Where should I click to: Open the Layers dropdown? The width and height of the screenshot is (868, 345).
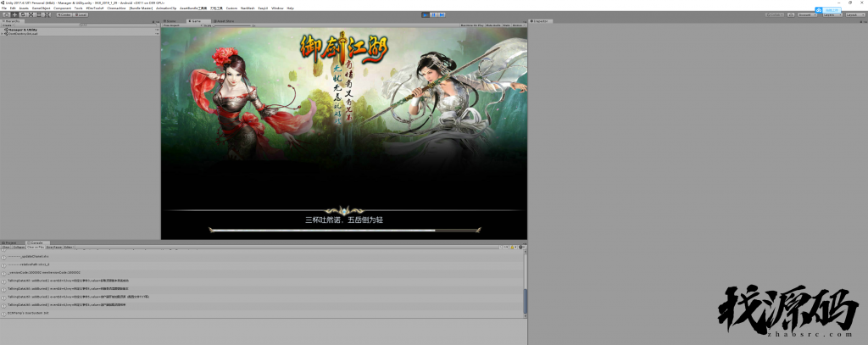tap(832, 15)
